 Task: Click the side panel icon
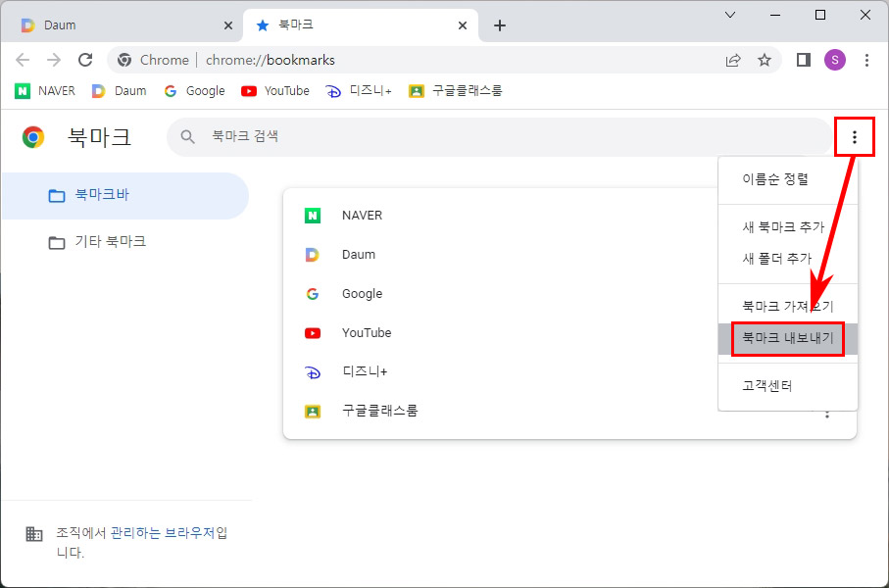(x=802, y=60)
